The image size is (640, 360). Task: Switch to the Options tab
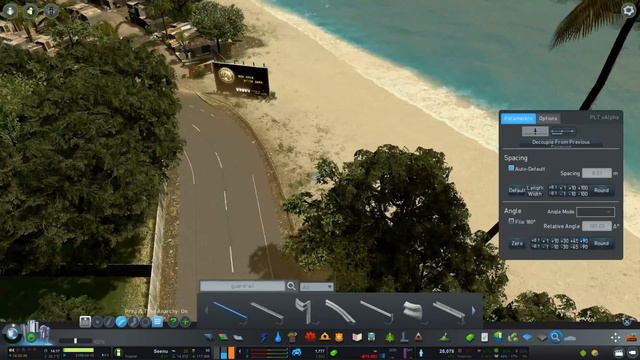548,118
